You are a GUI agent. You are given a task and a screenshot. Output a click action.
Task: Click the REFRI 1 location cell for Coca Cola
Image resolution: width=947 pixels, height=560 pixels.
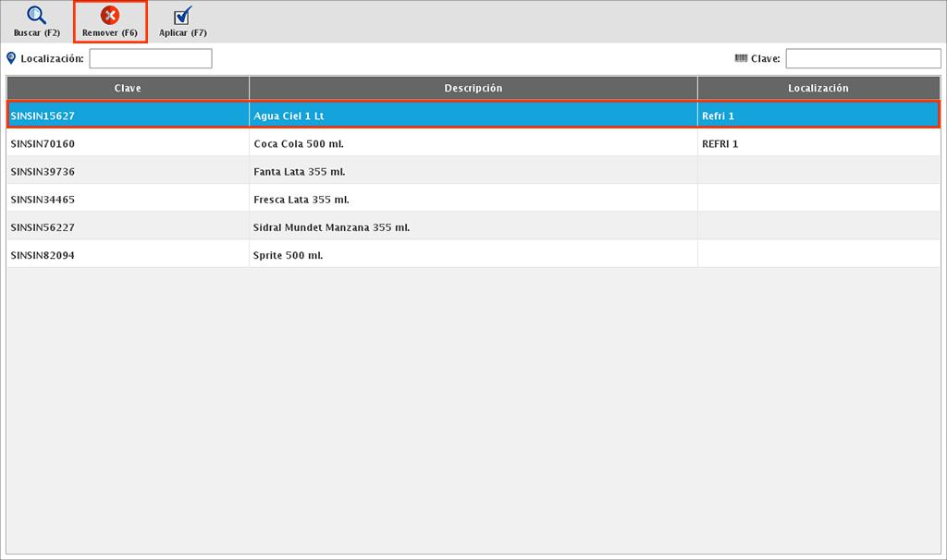[x=720, y=144]
